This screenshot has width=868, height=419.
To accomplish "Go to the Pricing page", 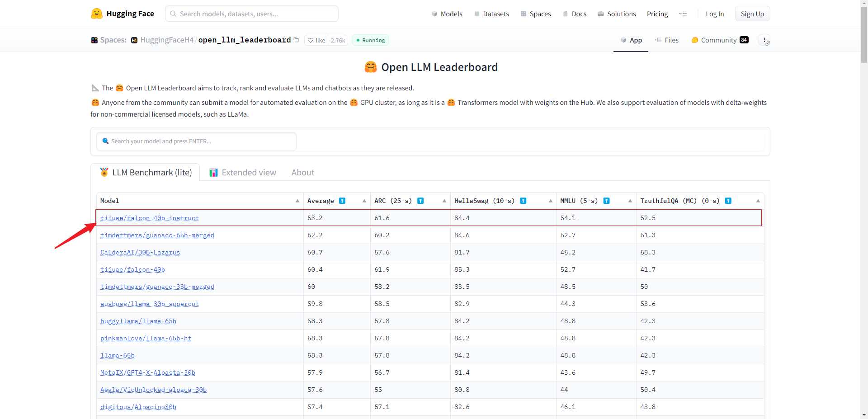I will [x=657, y=14].
